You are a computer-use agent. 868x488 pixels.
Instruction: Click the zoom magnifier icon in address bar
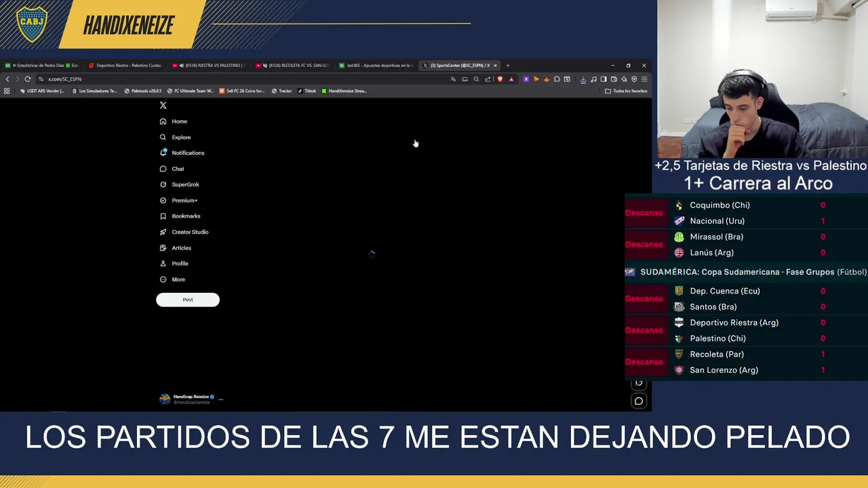coord(476,79)
